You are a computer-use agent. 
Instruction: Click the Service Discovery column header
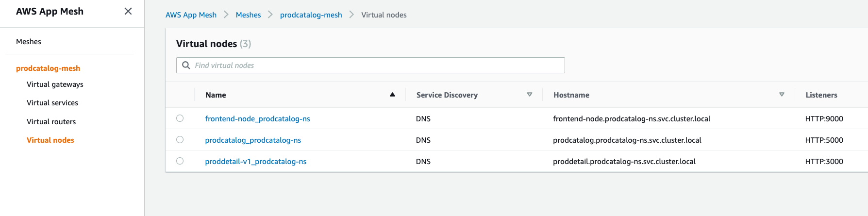point(447,95)
